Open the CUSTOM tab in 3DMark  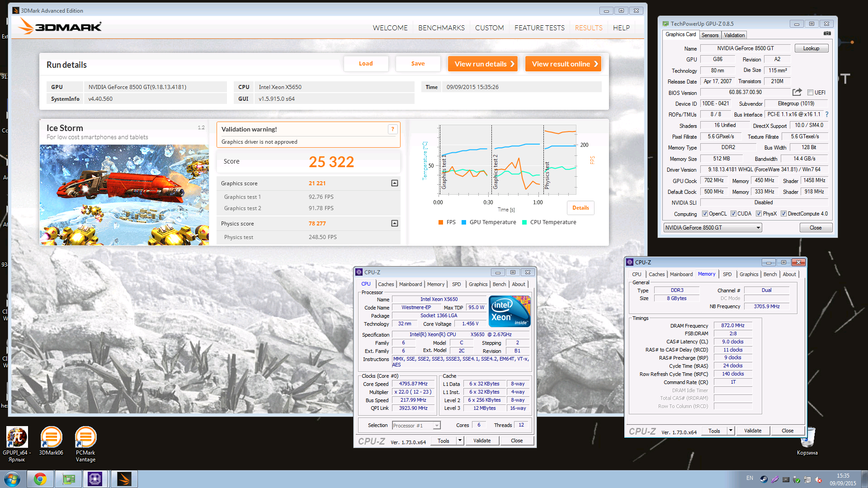click(x=489, y=28)
